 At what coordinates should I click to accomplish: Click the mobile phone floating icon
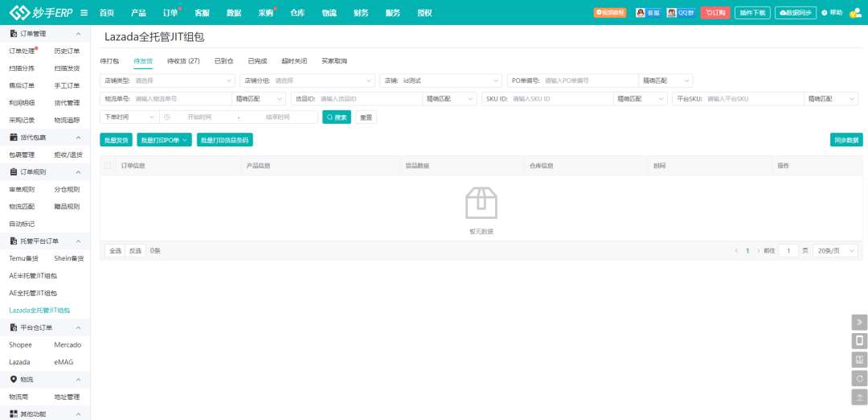tap(859, 340)
